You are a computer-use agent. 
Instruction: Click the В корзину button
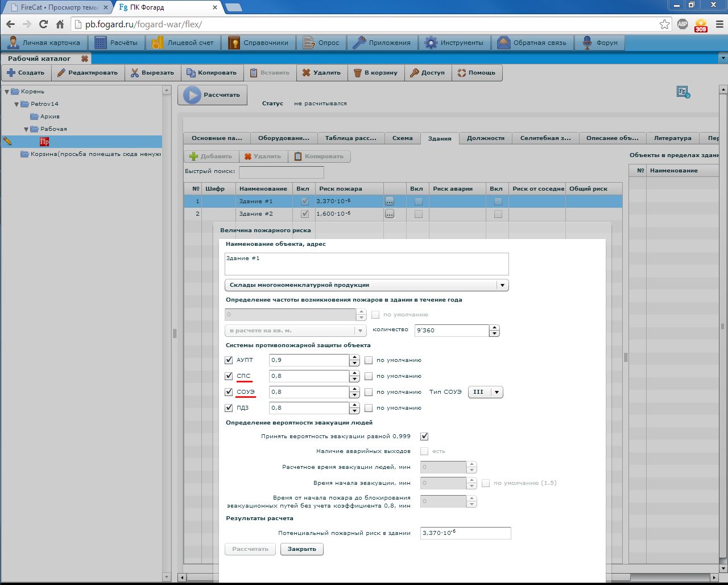point(376,73)
